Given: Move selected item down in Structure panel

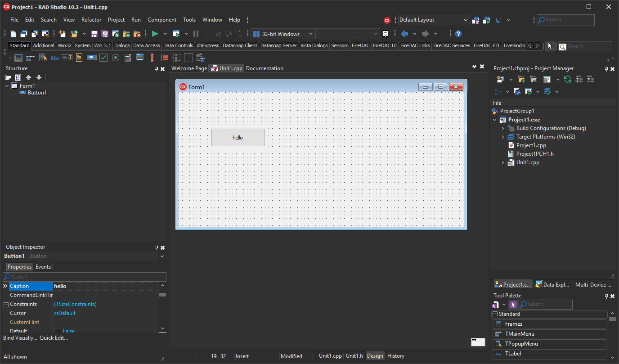Looking at the screenshot, I should coord(39,77).
